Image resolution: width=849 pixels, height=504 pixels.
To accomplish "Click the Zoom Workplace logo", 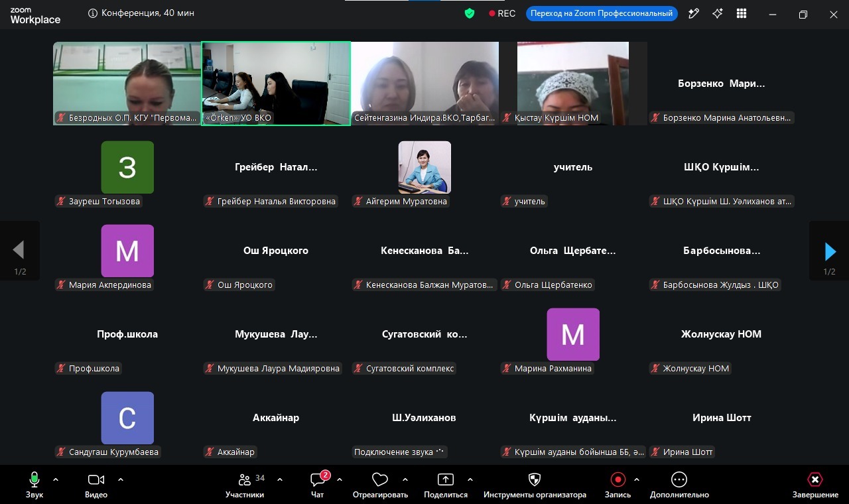I will coord(35,16).
